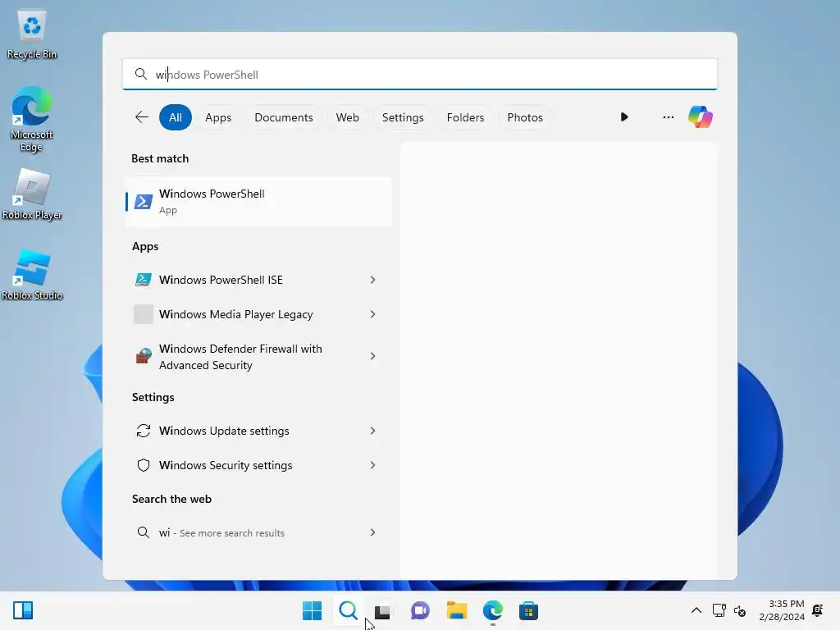Click the search text input field
The image size is (840, 630).
419,74
